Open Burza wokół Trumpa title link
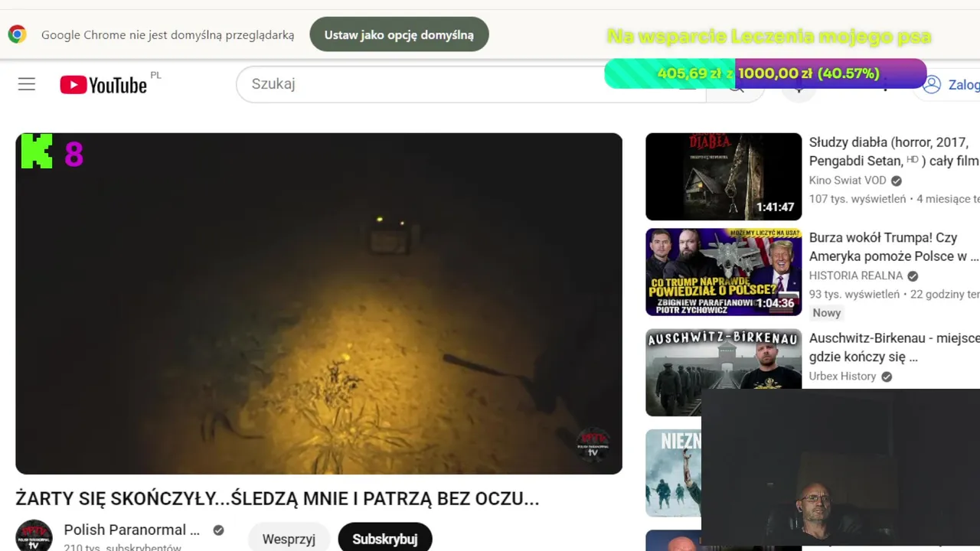This screenshot has width=980, height=551. coord(893,246)
